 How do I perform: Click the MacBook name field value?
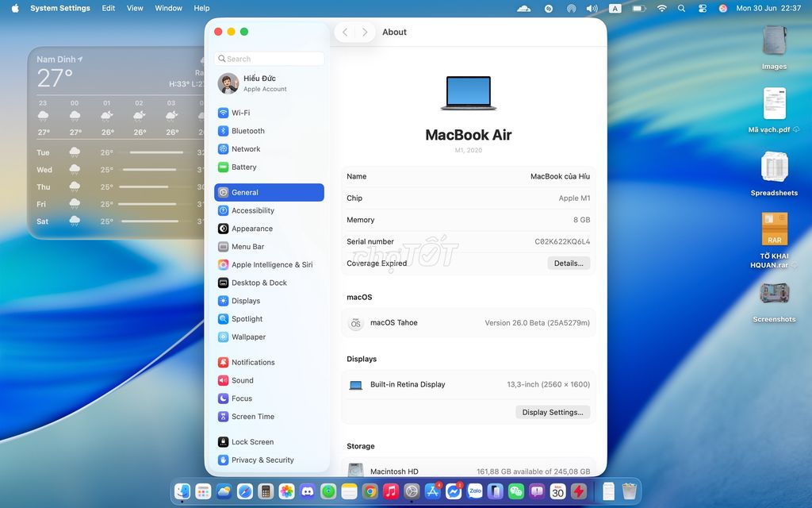pos(560,176)
